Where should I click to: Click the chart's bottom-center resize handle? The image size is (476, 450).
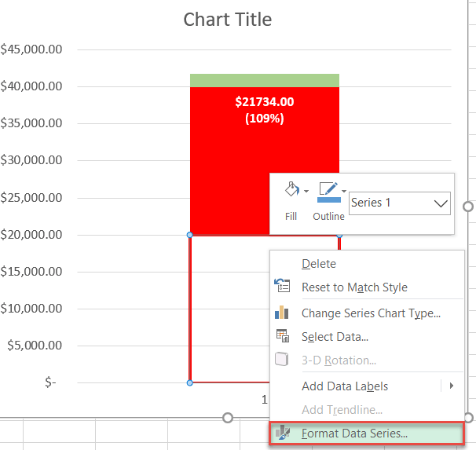(228, 418)
